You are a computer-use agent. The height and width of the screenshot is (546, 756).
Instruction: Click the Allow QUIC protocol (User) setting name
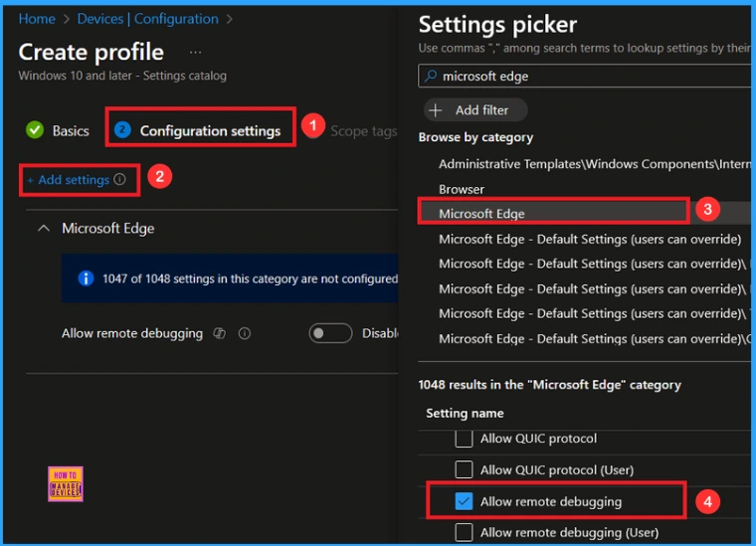[x=557, y=469]
